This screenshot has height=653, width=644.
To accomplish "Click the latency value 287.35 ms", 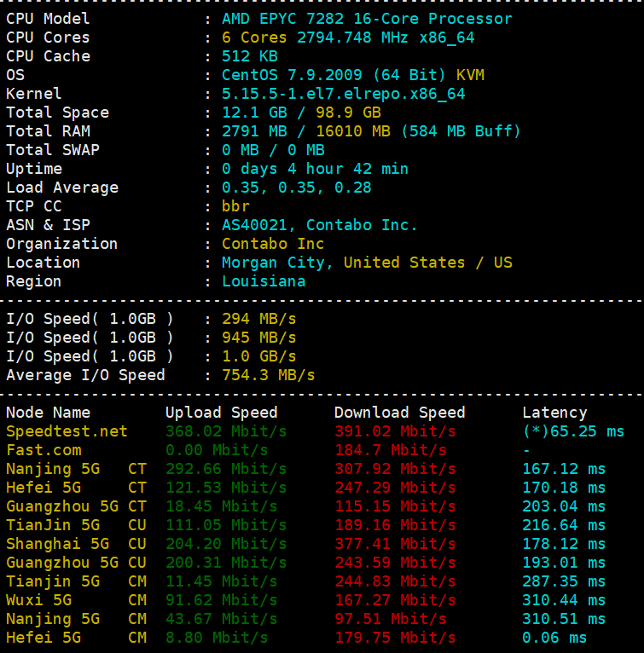I will tap(564, 581).
